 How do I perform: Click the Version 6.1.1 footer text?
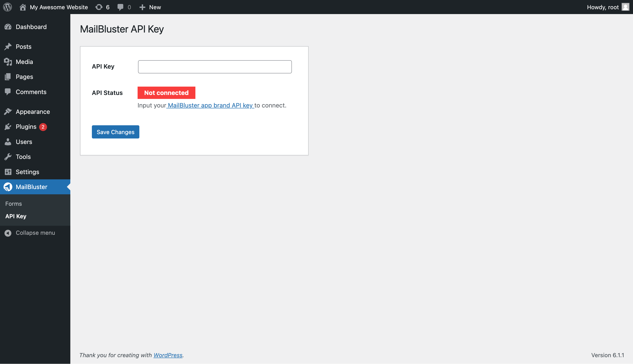(608, 355)
